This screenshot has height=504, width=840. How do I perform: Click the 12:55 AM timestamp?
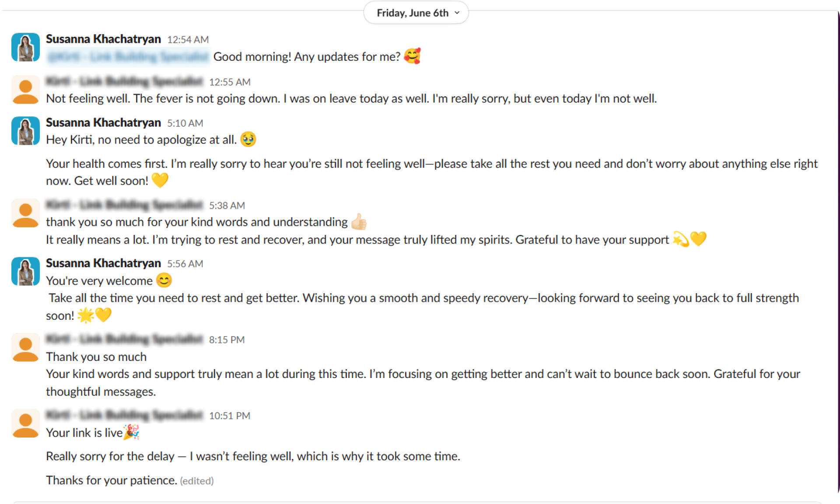tap(230, 82)
